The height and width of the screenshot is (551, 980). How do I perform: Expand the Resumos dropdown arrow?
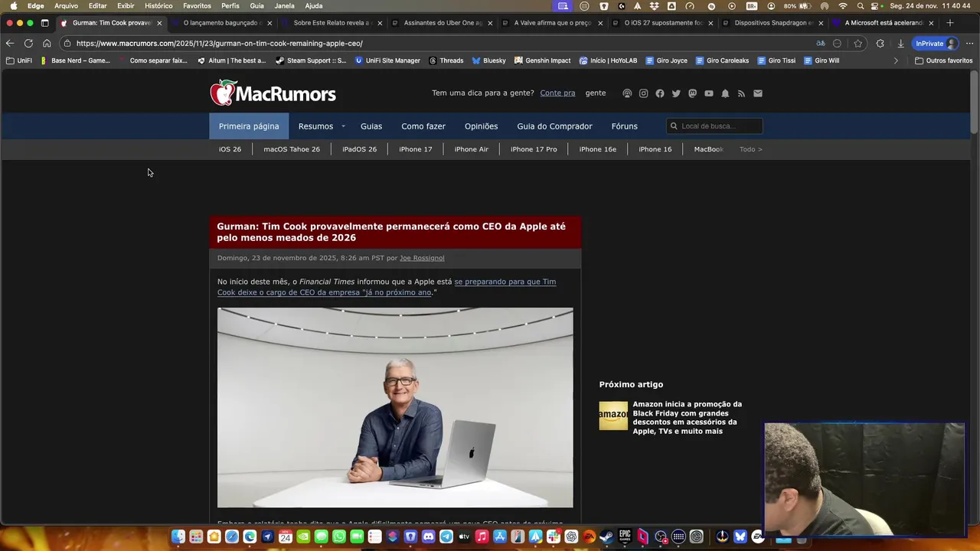click(343, 126)
